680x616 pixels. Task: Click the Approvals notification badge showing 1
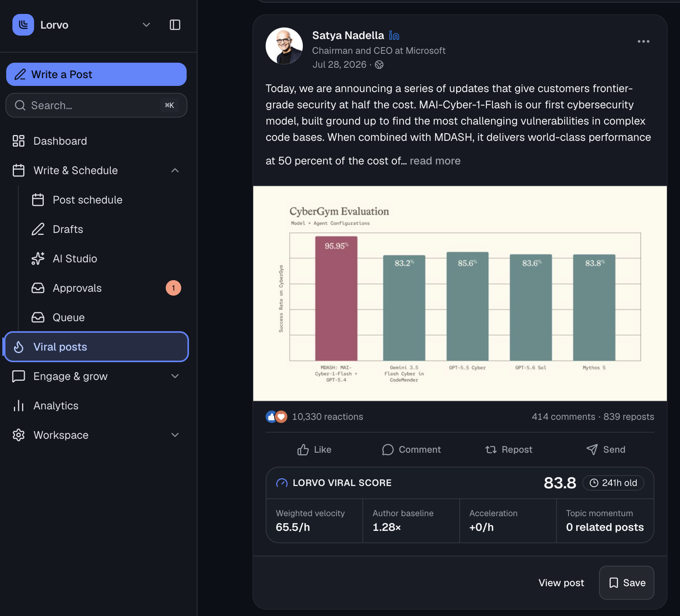tap(173, 288)
